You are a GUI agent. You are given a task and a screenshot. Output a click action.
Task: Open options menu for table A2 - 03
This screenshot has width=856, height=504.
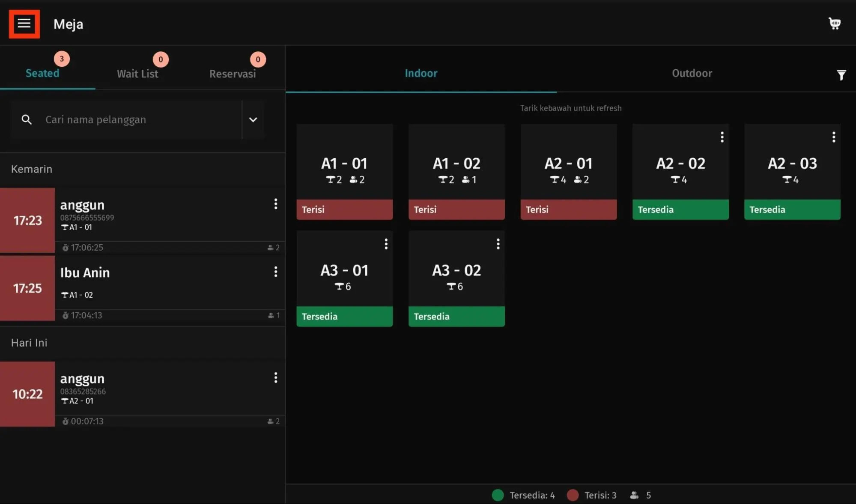click(833, 137)
